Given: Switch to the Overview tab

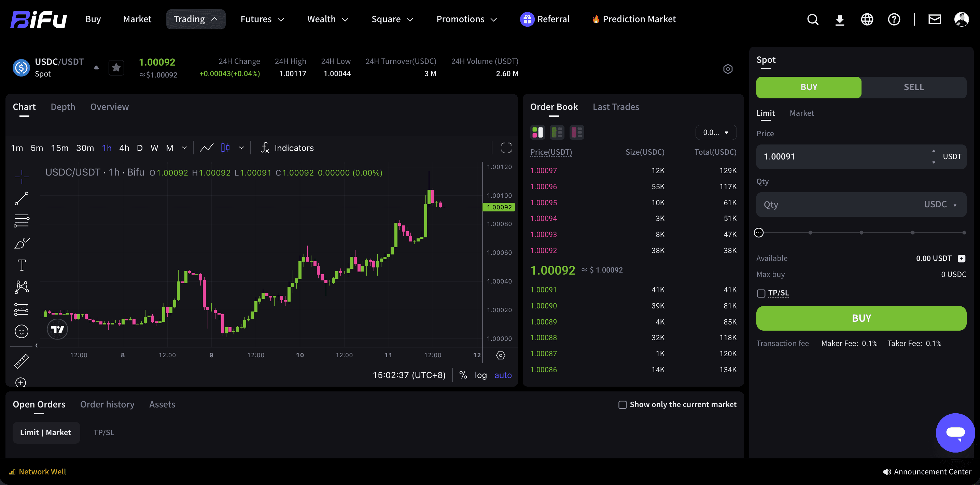Looking at the screenshot, I should point(110,107).
